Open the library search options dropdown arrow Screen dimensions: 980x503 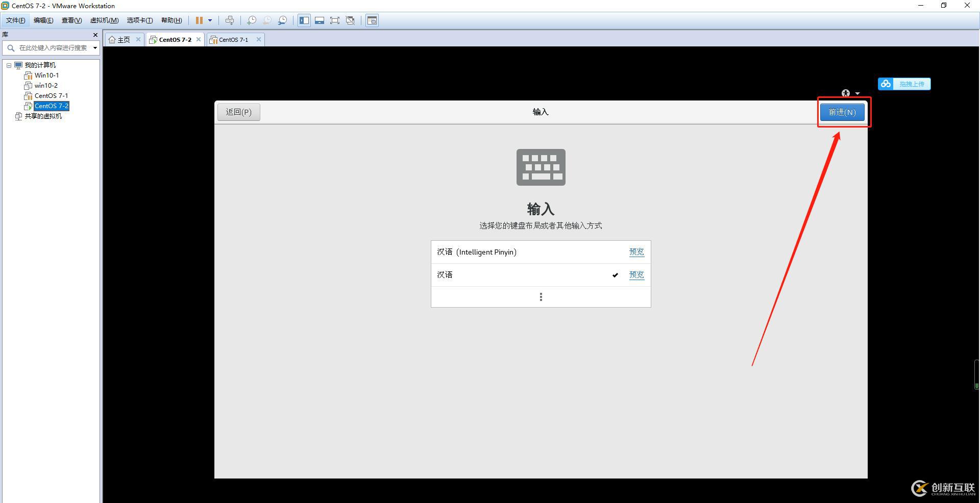[95, 48]
